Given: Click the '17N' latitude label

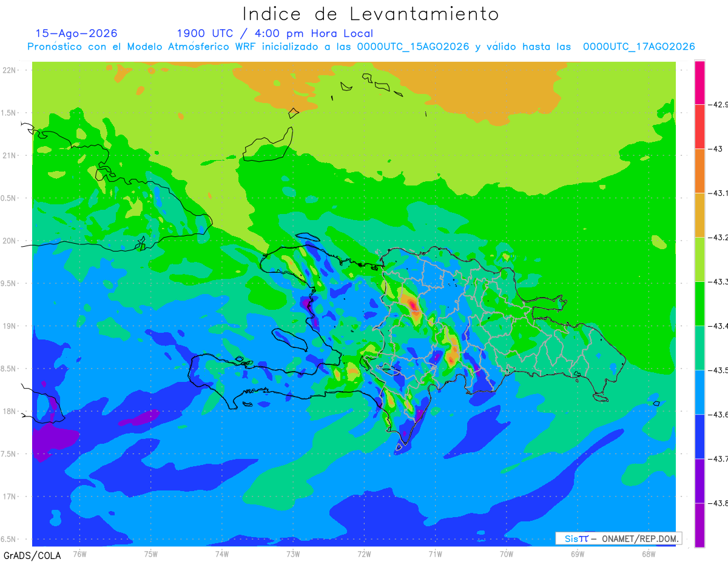Looking at the screenshot, I should tap(9, 497).
